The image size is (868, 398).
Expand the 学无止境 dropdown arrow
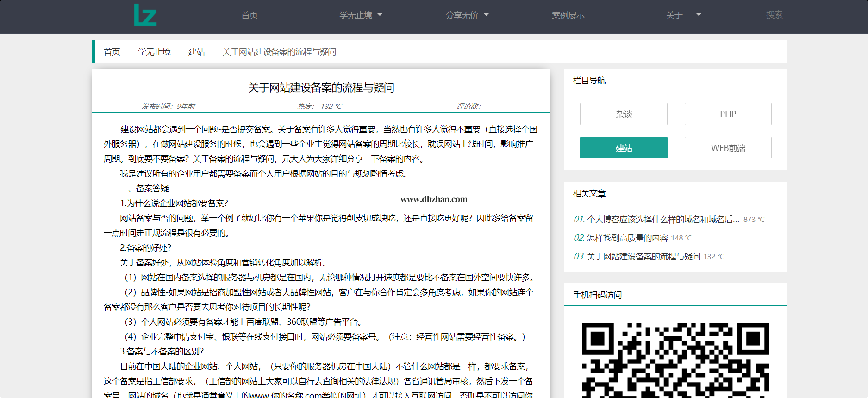(380, 14)
